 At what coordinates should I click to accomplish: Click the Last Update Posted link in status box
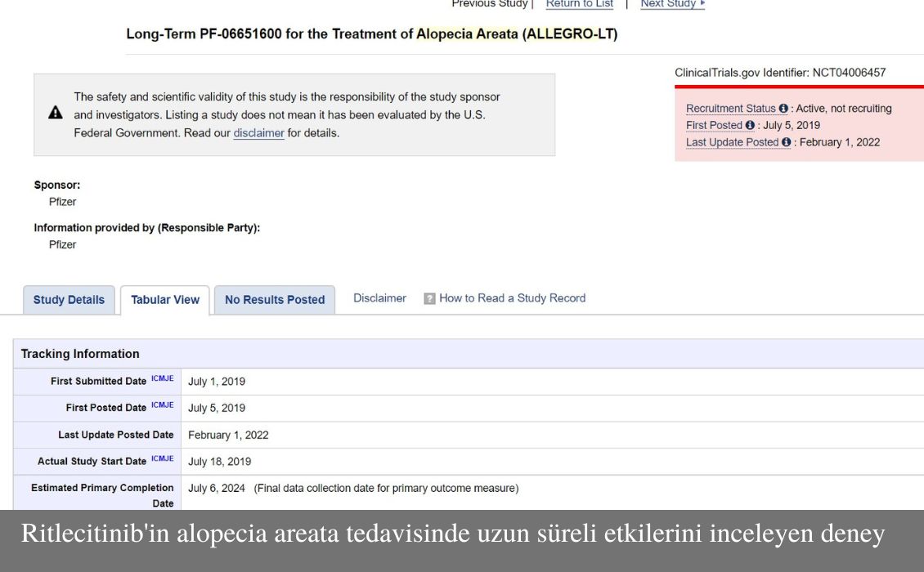click(732, 142)
